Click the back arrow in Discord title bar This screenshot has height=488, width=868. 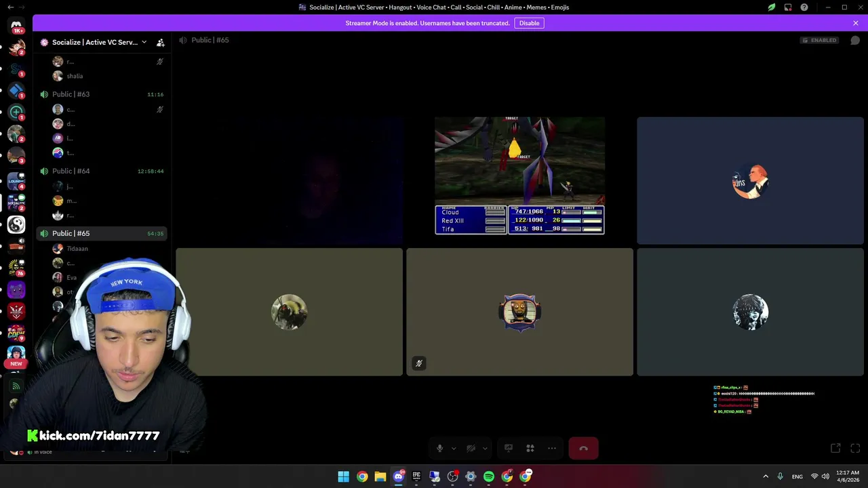(x=10, y=7)
